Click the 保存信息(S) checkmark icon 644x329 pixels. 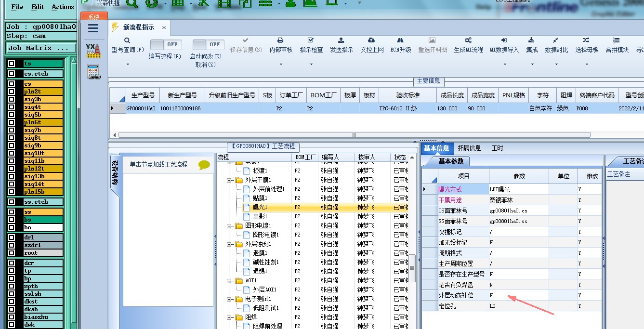(x=246, y=40)
